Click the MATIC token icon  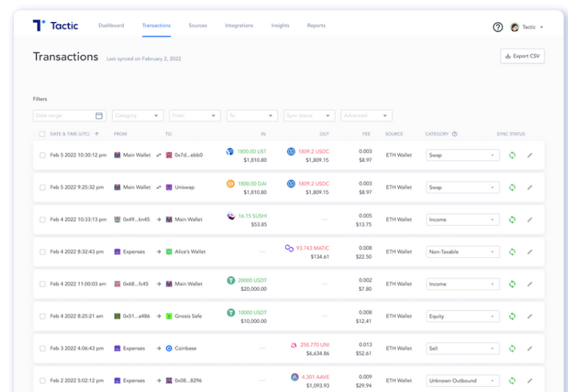pyautogui.click(x=289, y=248)
